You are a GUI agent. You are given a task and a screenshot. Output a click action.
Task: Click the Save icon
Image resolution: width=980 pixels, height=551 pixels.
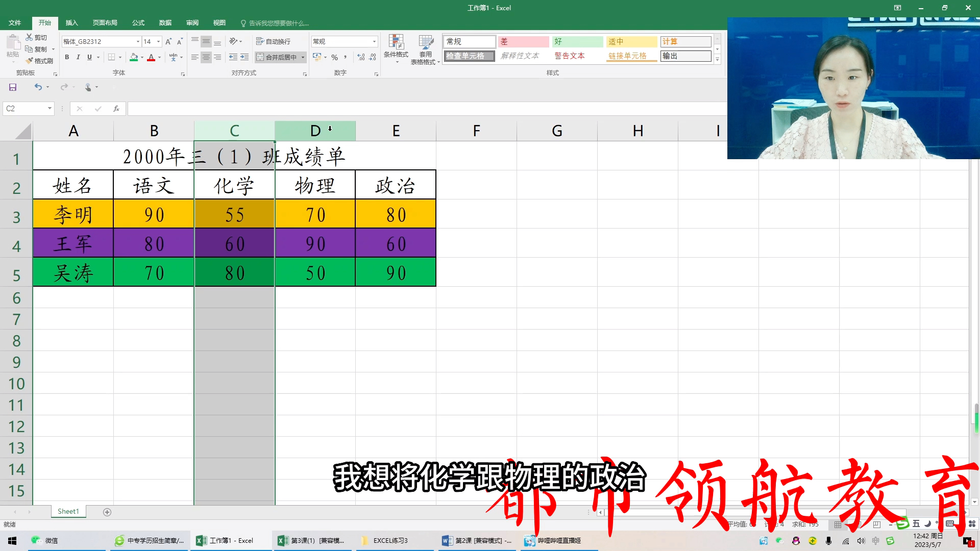point(12,87)
